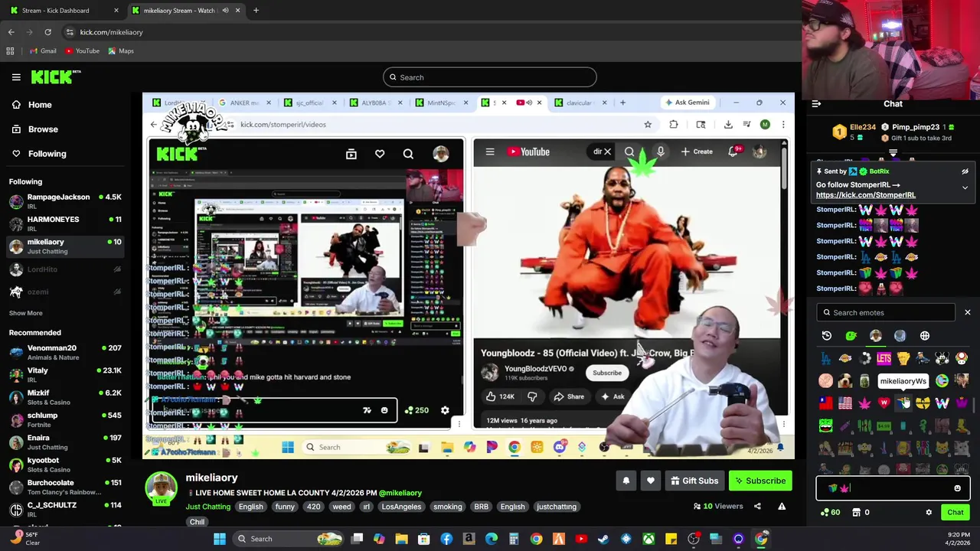Image resolution: width=980 pixels, height=551 pixels.
Task: Open a new browser tab
Action: 256,11
